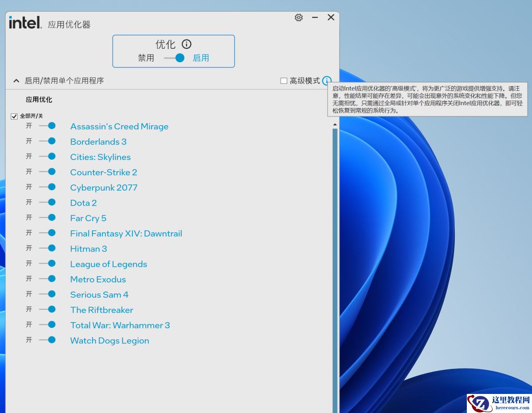Turn off the Assassin's Creed Mirage toggle

point(47,126)
